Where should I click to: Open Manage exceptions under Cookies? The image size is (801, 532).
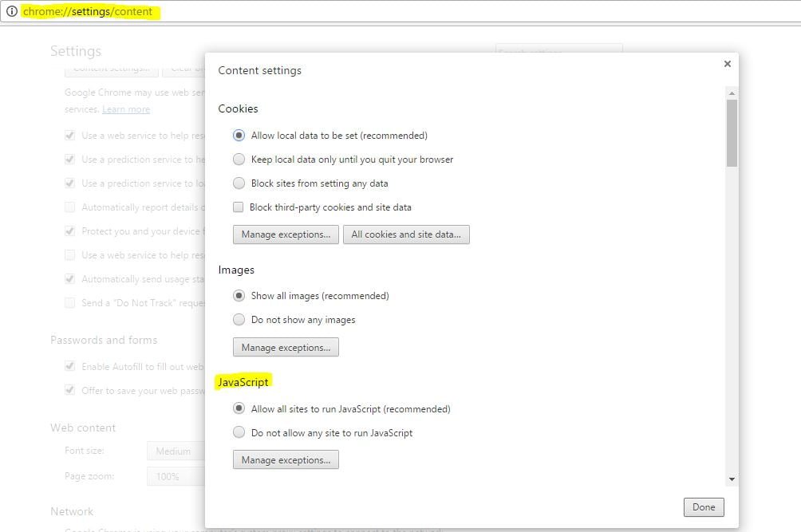coord(286,234)
